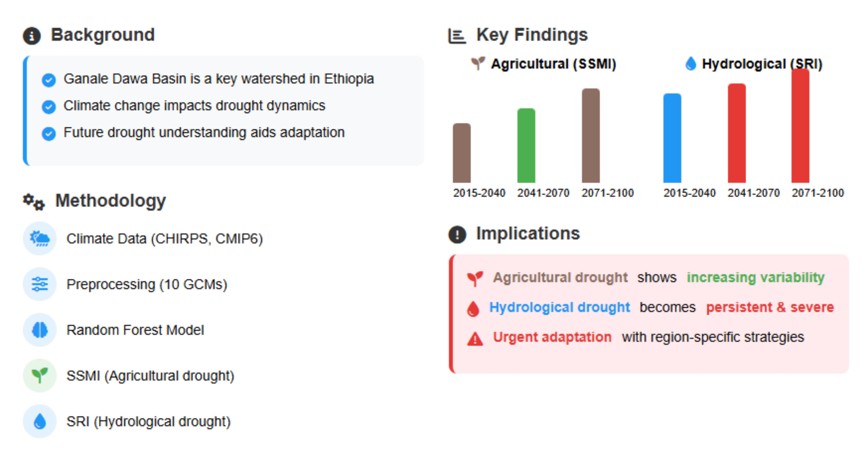The width and height of the screenshot is (868, 463).
Task: Click the Agricultural (SSMI) chart heading
Action: coord(553,64)
